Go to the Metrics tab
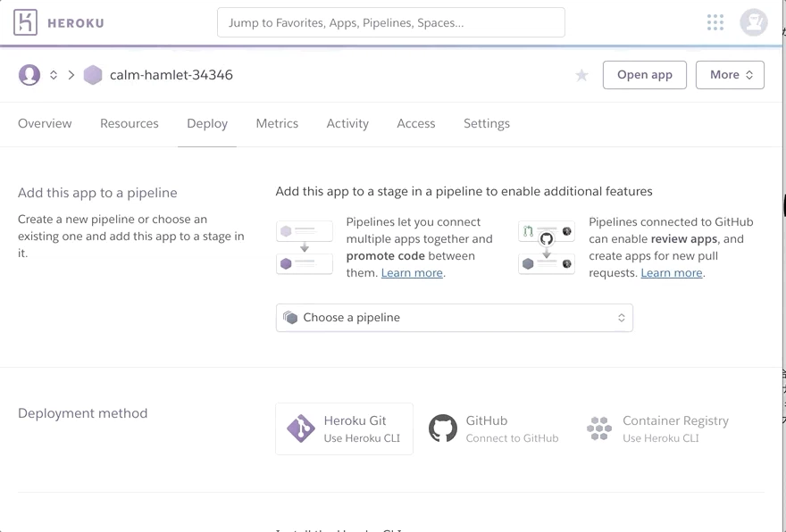Image resolution: width=786 pixels, height=532 pixels. [277, 124]
